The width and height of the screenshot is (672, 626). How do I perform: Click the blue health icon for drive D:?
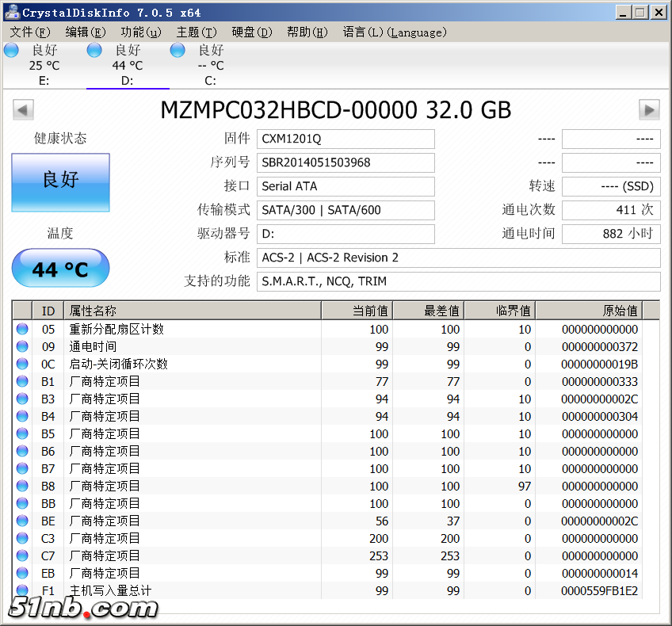(94, 50)
